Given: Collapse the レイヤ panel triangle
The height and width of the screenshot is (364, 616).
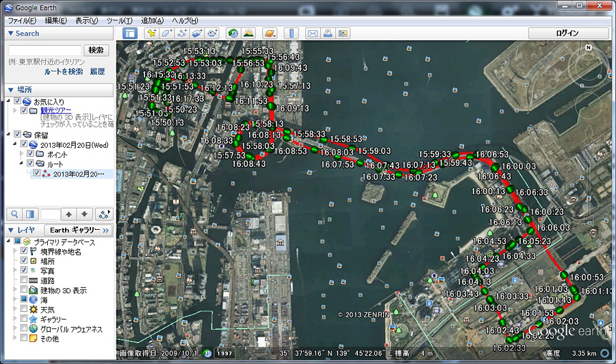Looking at the screenshot, I should coord(10,230).
